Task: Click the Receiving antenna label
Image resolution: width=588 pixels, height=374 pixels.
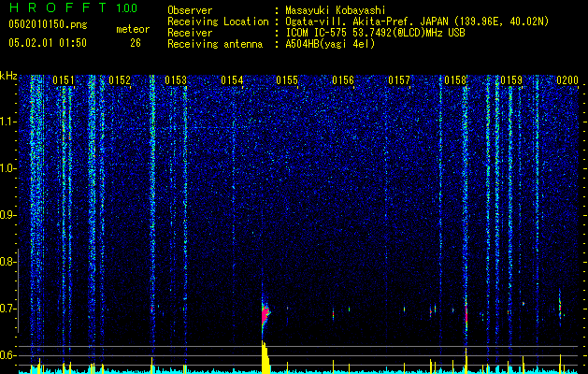Action: (x=215, y=44)
